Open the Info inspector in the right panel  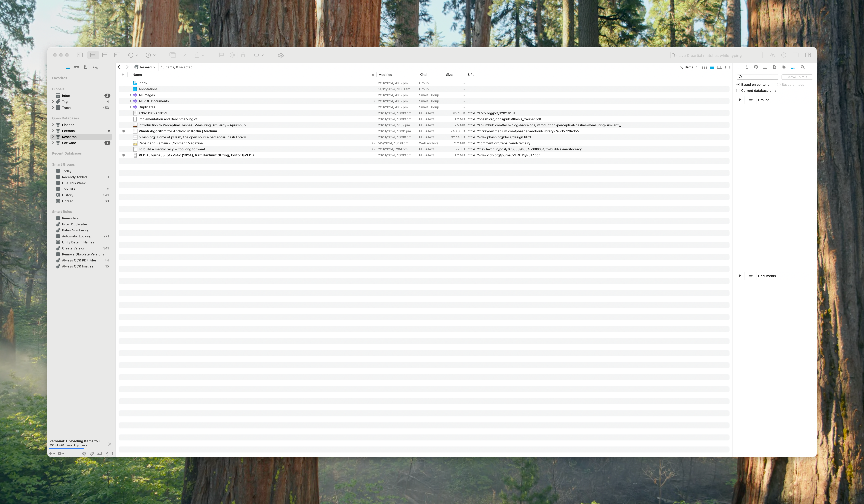click(747, 67)
